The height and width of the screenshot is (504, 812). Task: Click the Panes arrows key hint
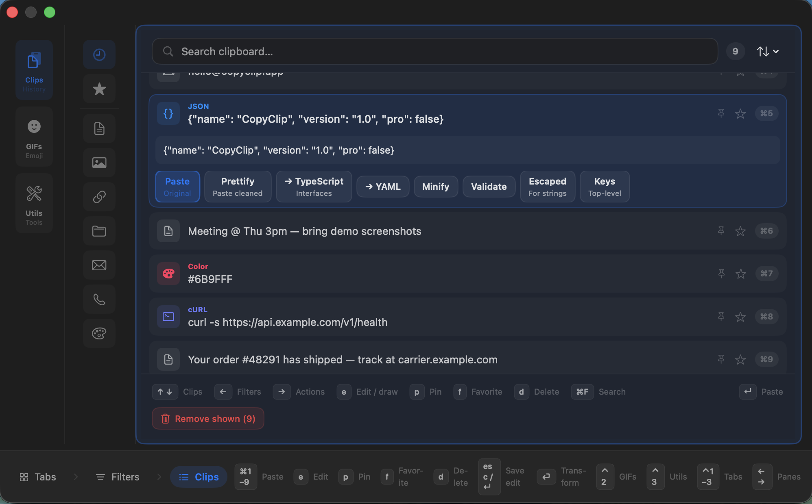click(777, 477)
